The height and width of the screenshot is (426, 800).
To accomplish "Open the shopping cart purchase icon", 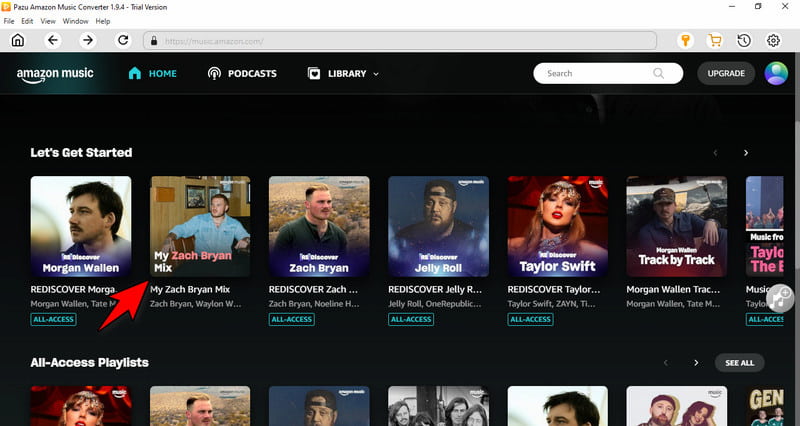I will point(715,40).
